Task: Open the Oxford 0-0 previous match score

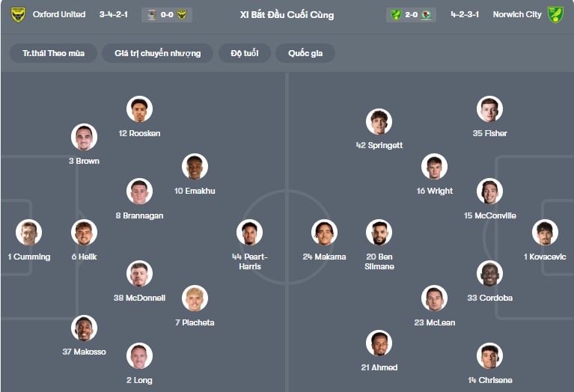Action: point(167,15)
